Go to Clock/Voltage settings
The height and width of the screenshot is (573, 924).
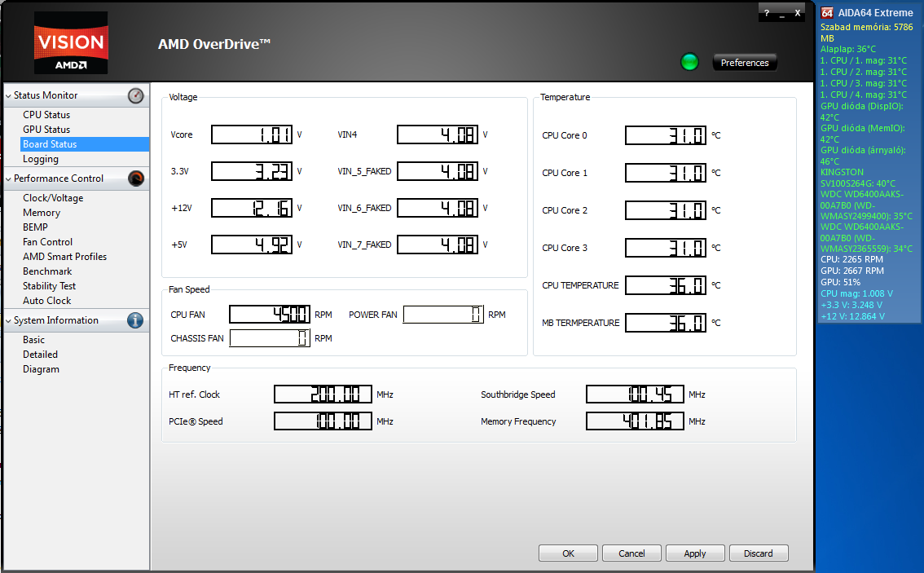pos(53,198)
